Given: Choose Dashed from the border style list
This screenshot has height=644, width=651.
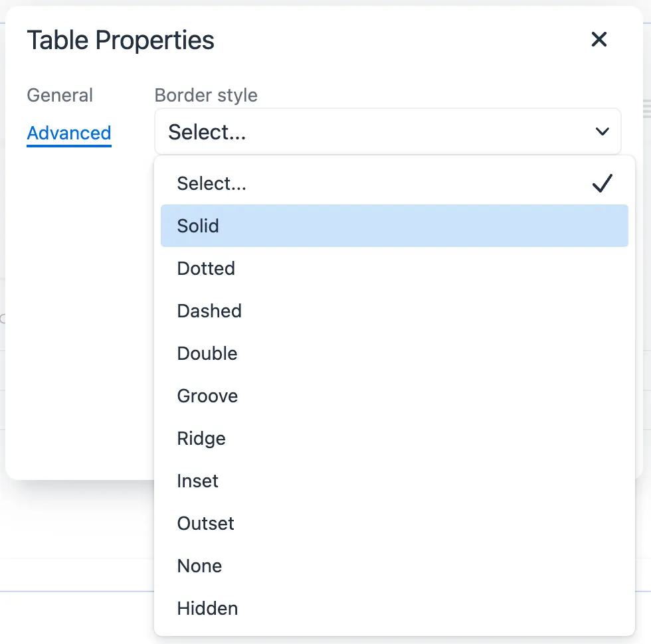Looking at the screenshot, I should 209,311.
